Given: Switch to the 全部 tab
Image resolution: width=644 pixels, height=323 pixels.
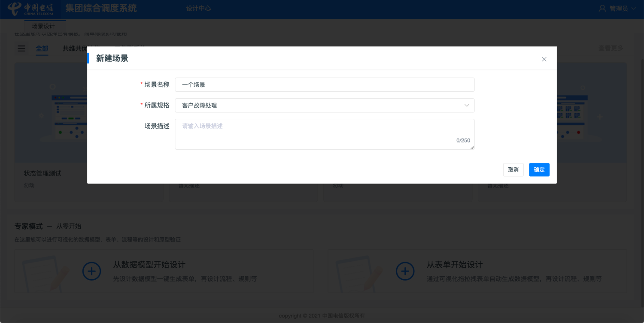Looking at the screenshot, I should tap(42, 48).
